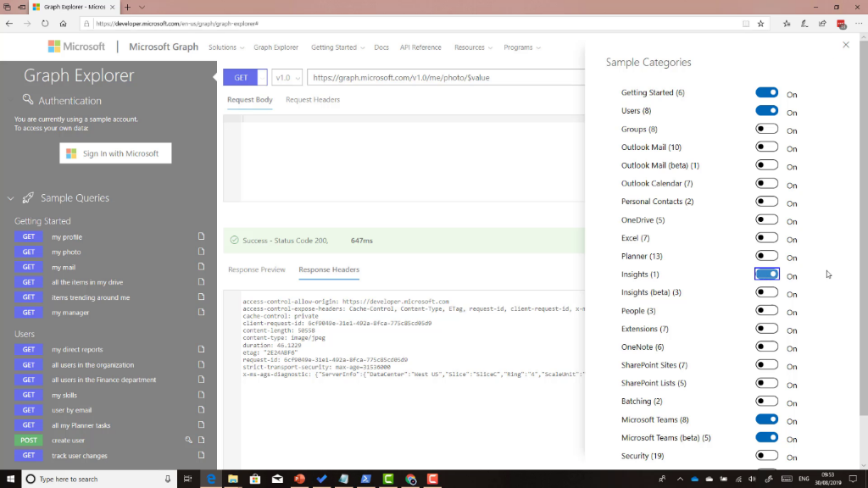Click the Microsoft logo in header

76,47
